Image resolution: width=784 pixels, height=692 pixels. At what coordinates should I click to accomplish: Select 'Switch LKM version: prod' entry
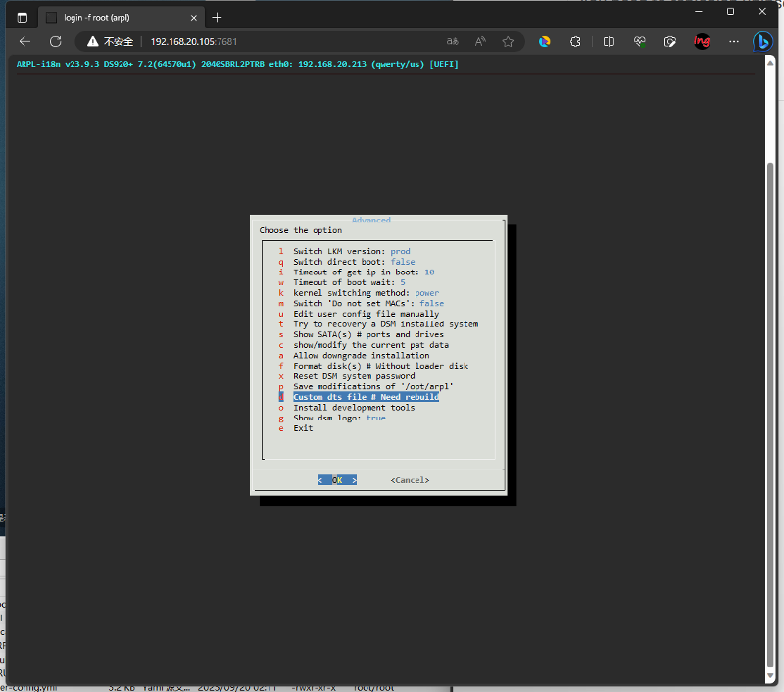pos(351,252)
